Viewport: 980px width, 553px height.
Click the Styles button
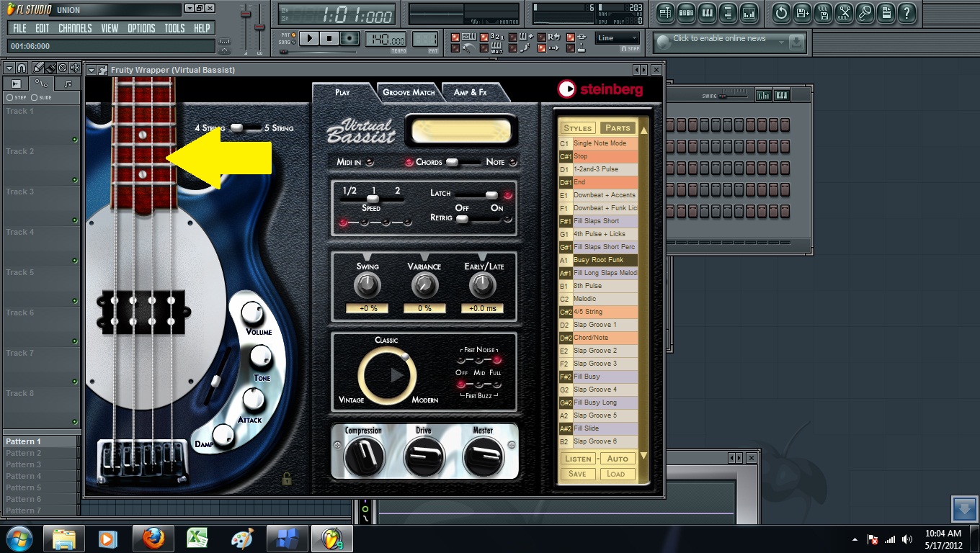click(x=577, y=128)
